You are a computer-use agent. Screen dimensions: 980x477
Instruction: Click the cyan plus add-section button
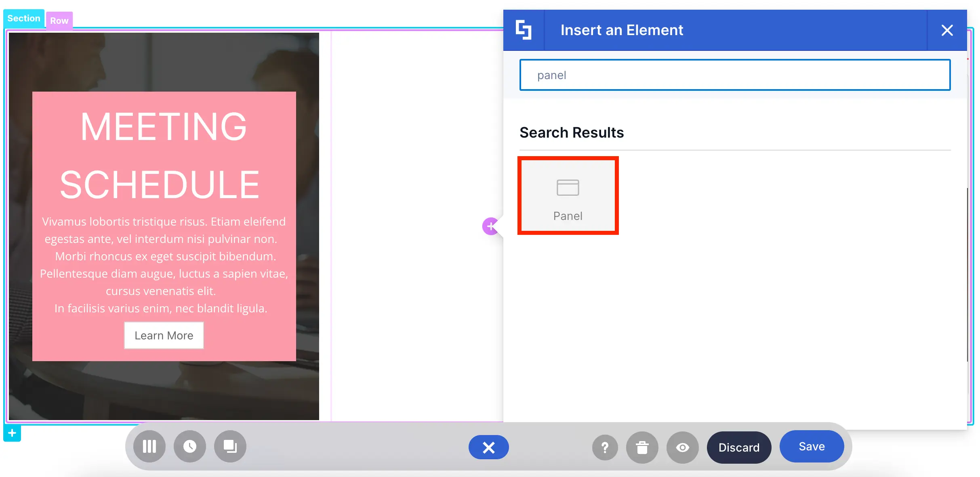[x=12, y=433]
